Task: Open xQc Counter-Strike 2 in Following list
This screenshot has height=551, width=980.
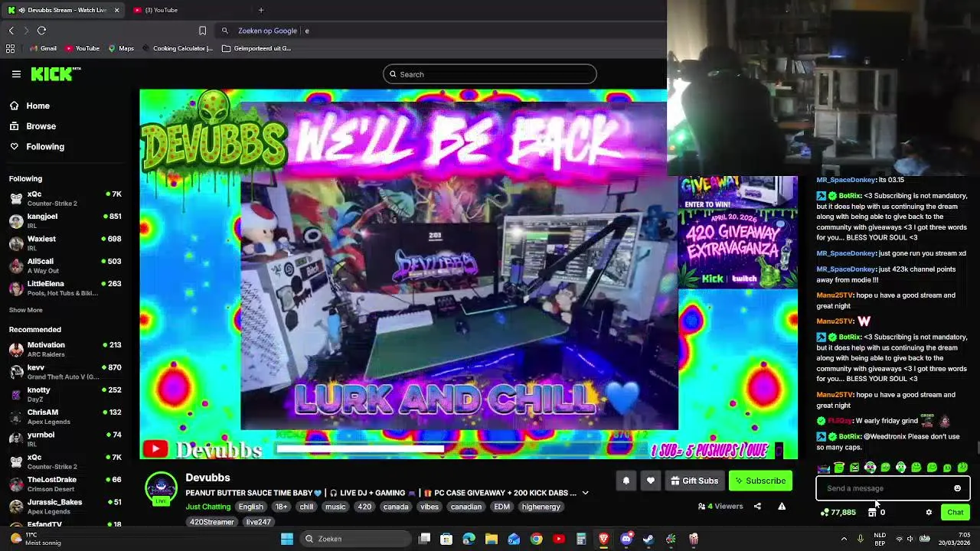Action: pos(65,198)
